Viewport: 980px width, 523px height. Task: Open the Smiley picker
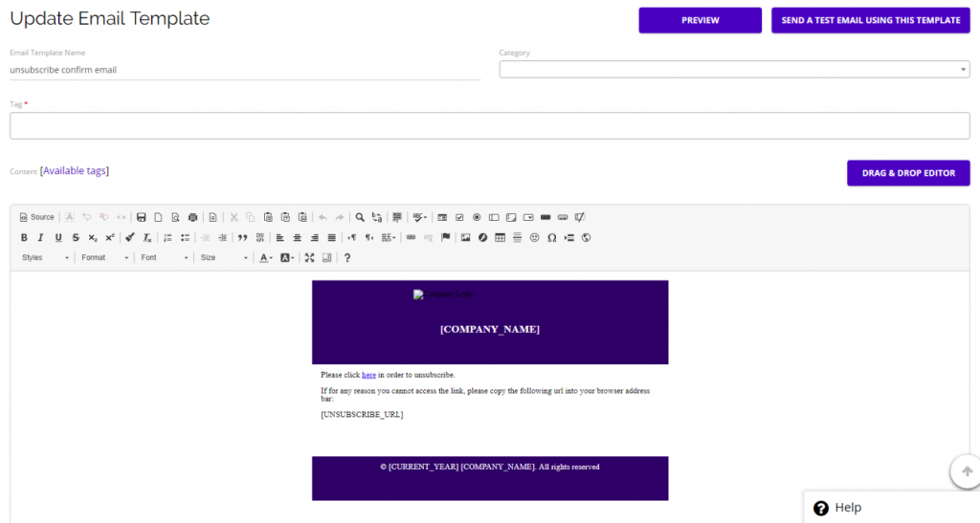[534, 237]
